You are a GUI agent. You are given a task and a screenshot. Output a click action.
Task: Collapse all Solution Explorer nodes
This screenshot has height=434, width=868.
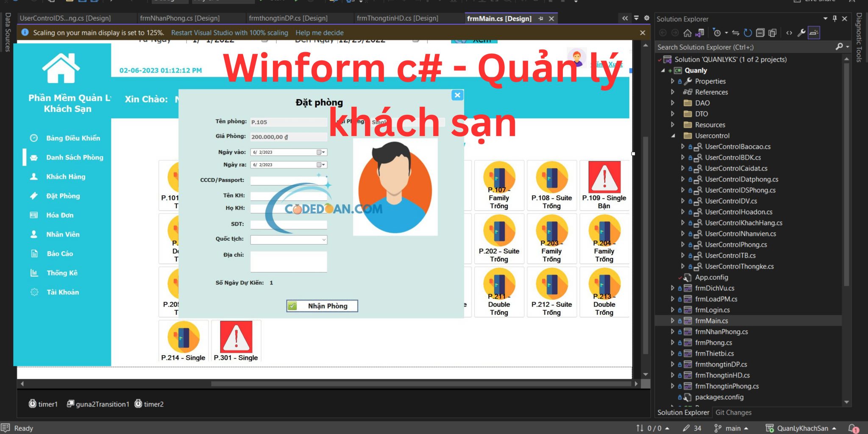[760, 33]
